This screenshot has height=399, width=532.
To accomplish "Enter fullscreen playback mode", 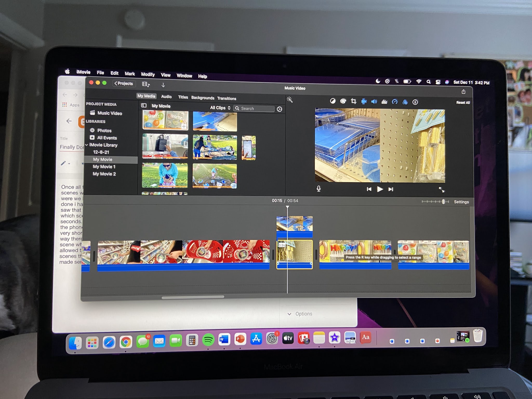I will coord(441,190).
